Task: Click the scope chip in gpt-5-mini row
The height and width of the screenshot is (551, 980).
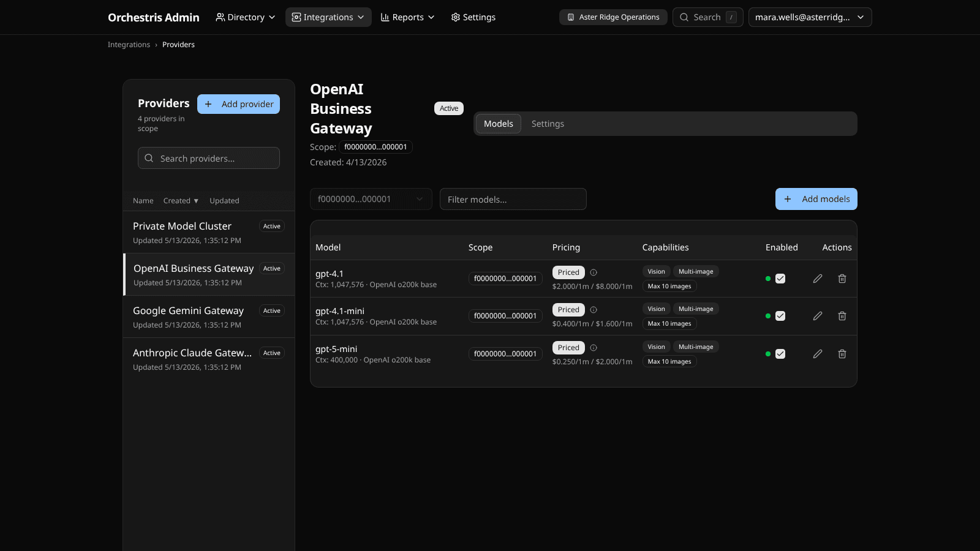Action: click(505, 354)
